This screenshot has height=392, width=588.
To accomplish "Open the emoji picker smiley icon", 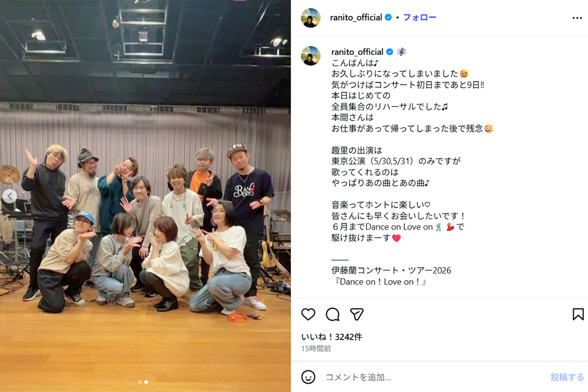I will tap(308, 377).
